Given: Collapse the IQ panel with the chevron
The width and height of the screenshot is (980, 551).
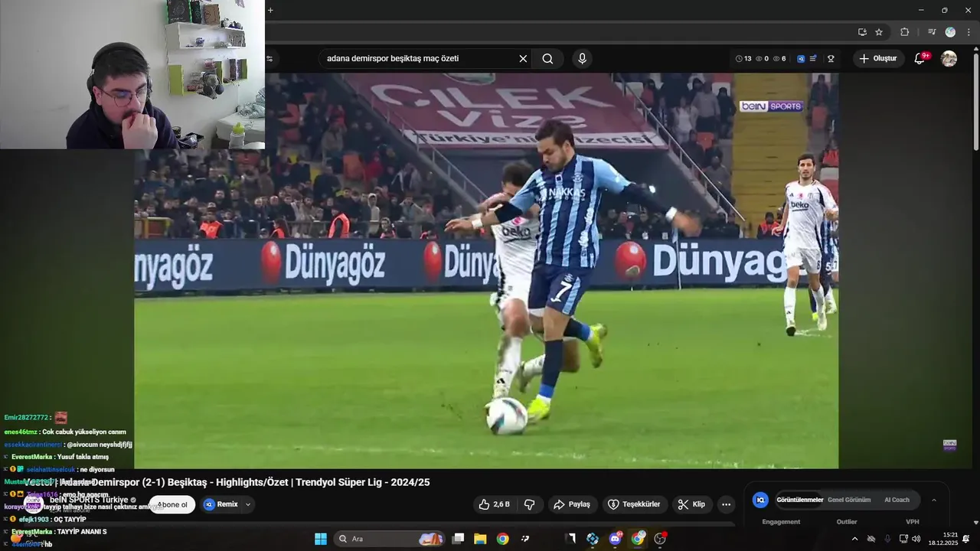Looking at the screenshot, I should pyautogui.click(x=933, y=500).
